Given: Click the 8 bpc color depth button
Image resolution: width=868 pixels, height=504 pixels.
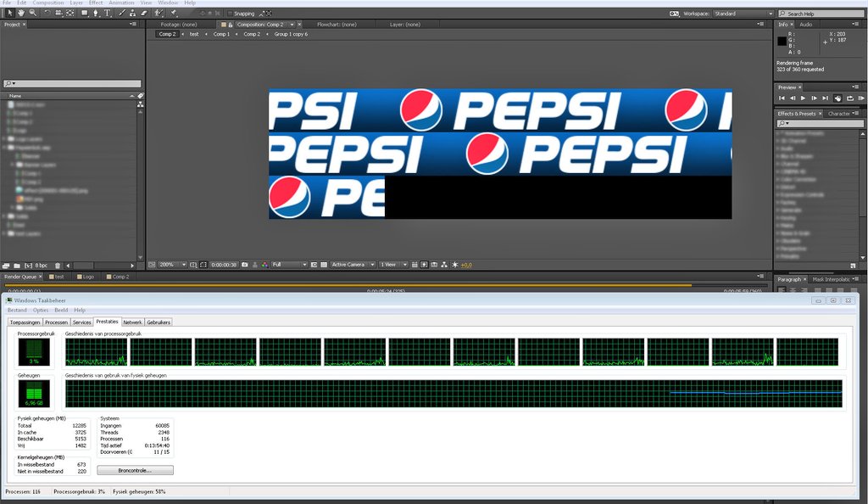Looking at the screenshot, I should pyautogui.click(x=42, y=266).
